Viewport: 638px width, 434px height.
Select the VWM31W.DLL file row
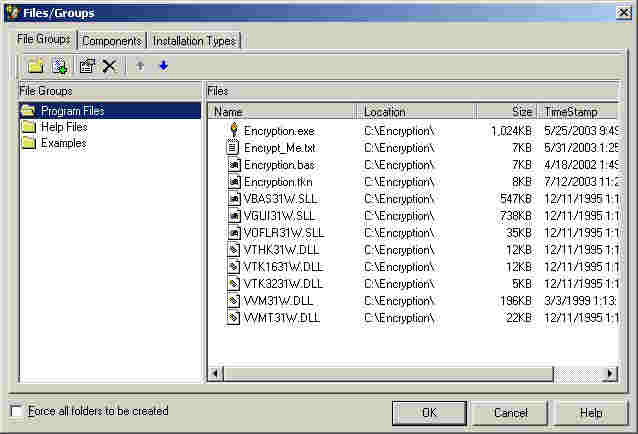click(x=278, y=301)
